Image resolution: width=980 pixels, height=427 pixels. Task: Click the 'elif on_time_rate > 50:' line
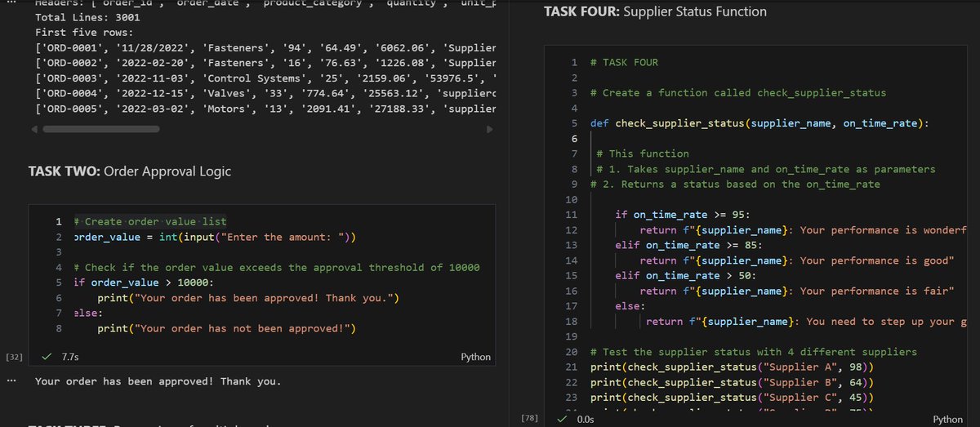coord(687,276)
